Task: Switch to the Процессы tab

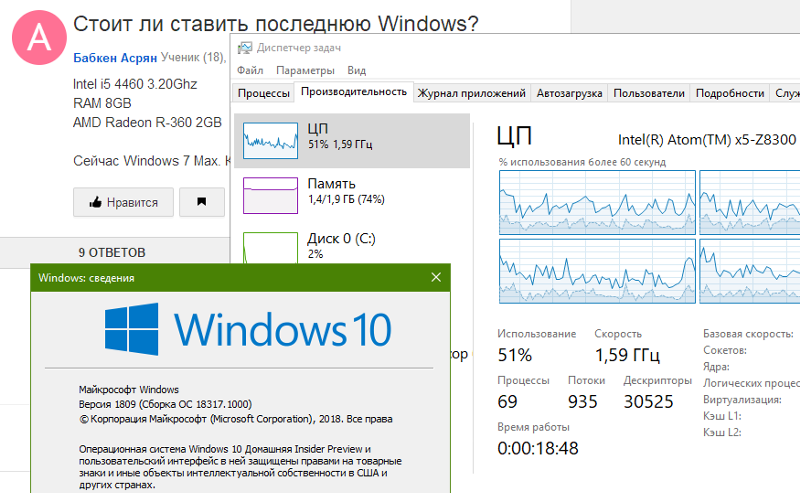Action: (262, 94)
